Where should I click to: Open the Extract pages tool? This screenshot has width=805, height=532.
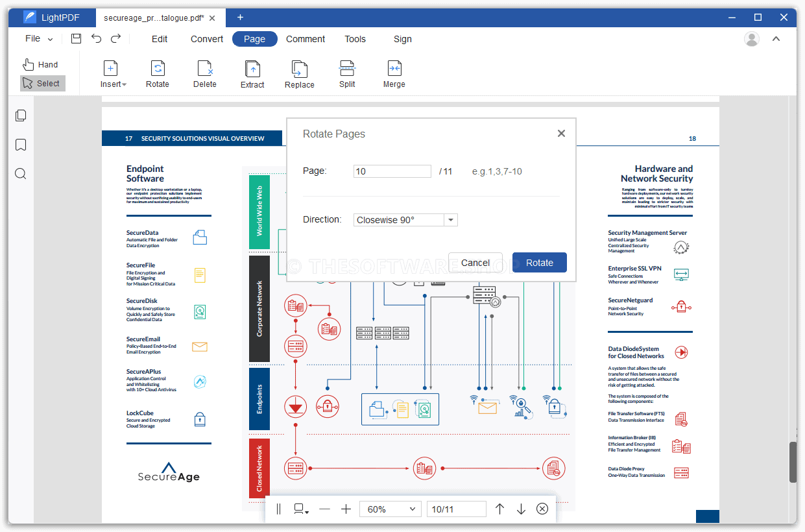click(252, 75)
